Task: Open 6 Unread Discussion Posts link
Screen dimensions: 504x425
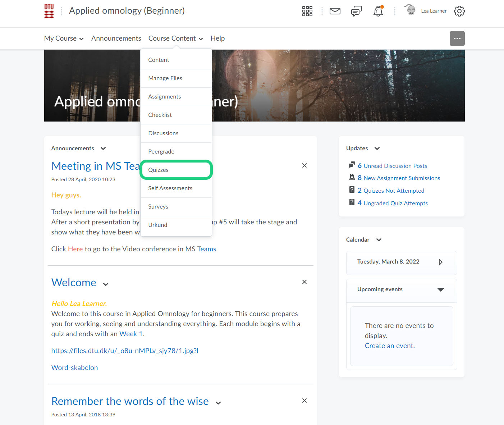Action: point(392,166)
